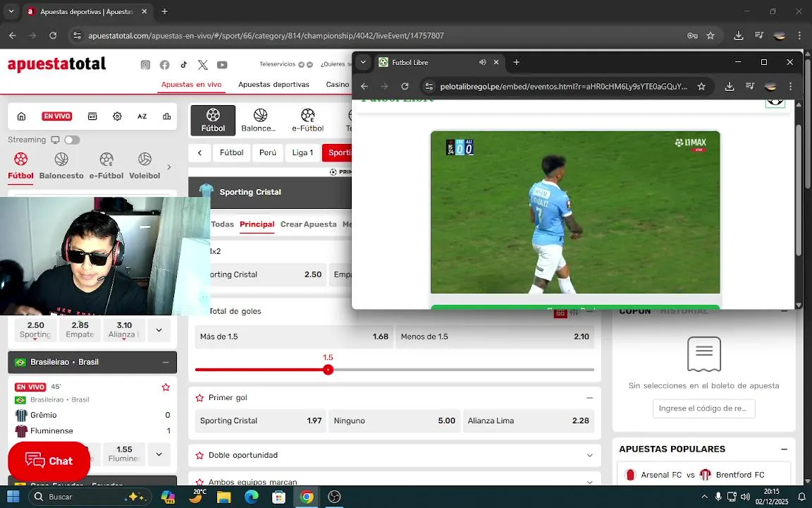This screenshot has width=812, height=508.
Task: Go back with breadcrumb left arrow
Action: (200, 152)
